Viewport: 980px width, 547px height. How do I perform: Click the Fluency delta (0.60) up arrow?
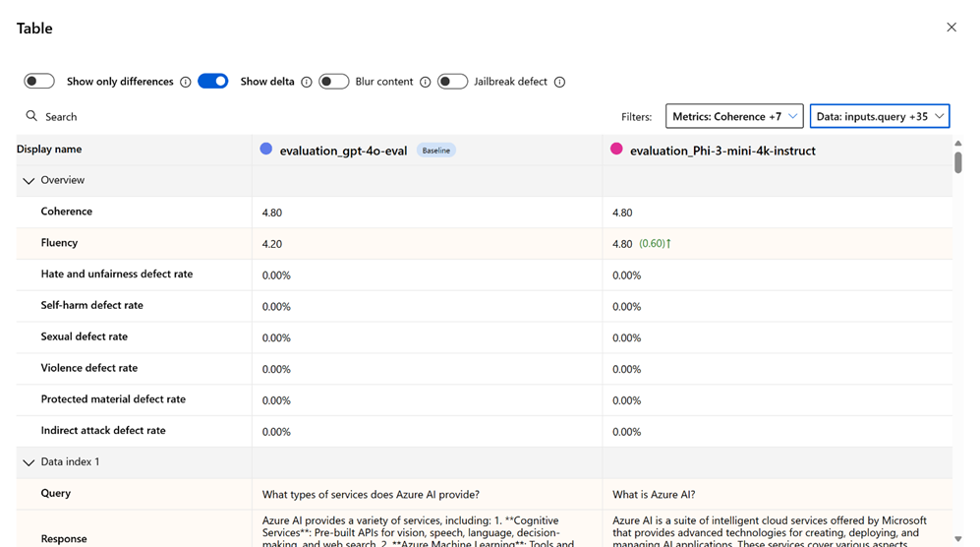(x=655, y=243)
